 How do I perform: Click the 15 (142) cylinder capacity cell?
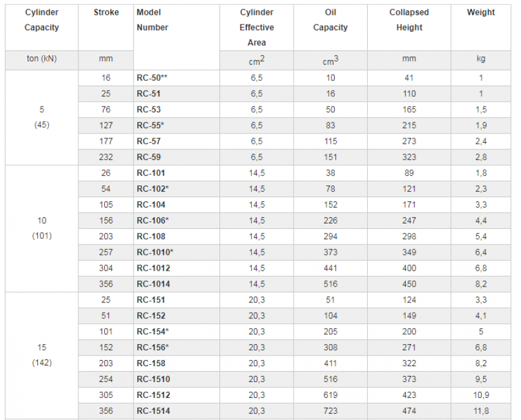click(x=42, y=355)
